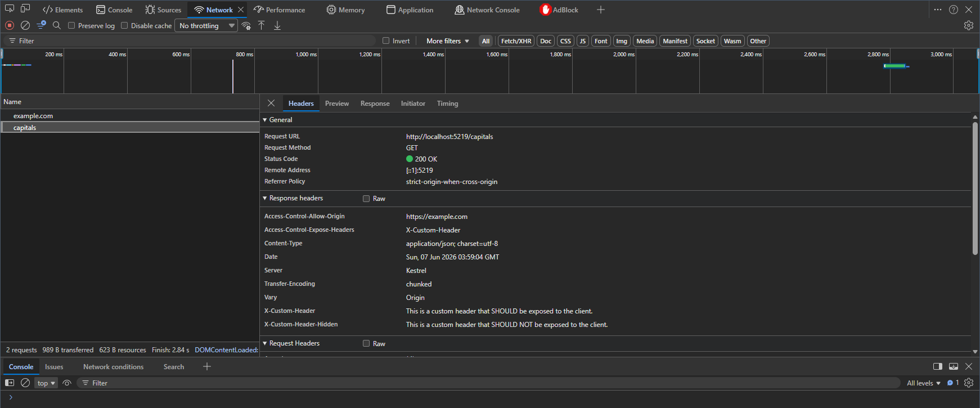Select the JS type filter
The image size is (980, 408).
pyautogui.click(x=583, y=41)
